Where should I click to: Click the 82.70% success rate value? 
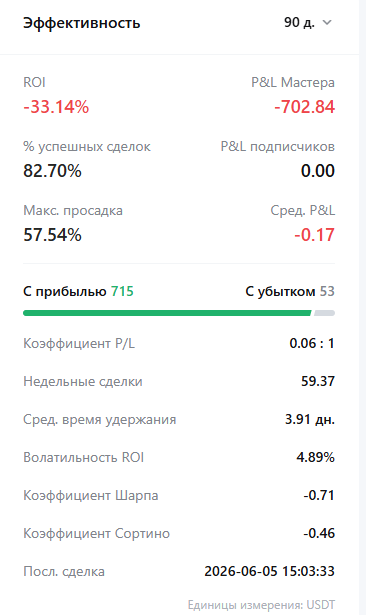click(52, 171)
